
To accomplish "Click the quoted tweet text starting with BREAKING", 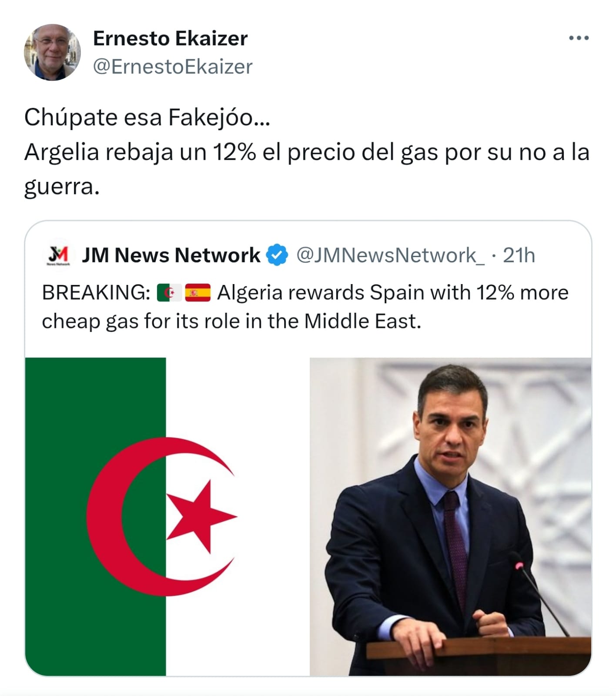I will pyautogui.click(x=305, y=307).
